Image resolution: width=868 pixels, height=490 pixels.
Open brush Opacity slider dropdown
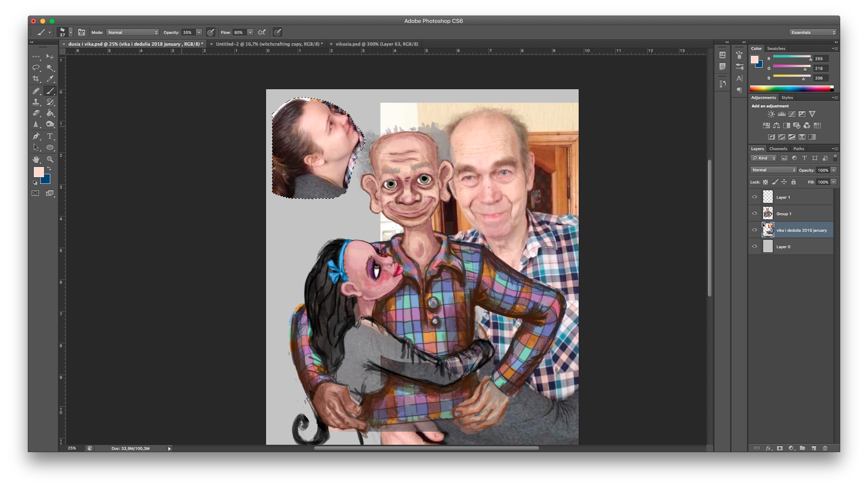tap(199, 33)
